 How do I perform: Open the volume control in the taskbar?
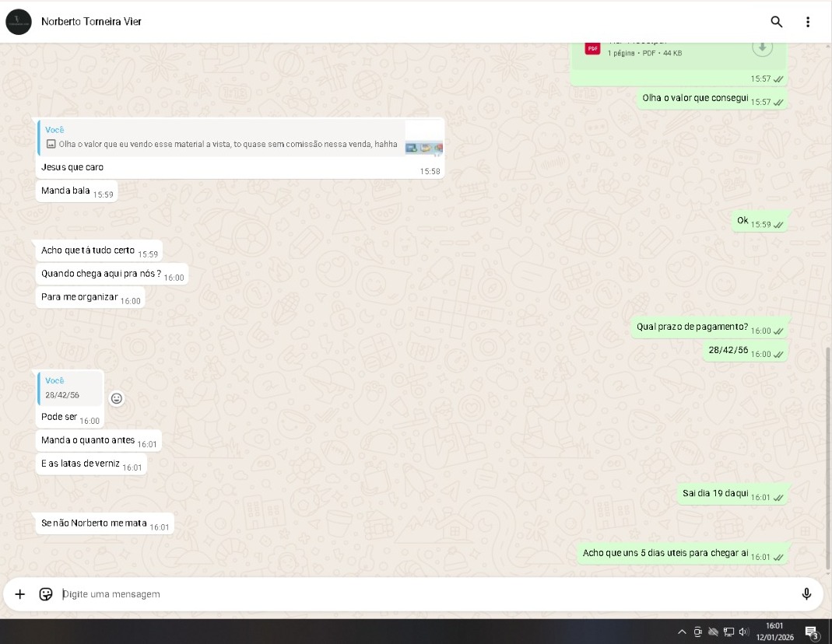[744, 632]
